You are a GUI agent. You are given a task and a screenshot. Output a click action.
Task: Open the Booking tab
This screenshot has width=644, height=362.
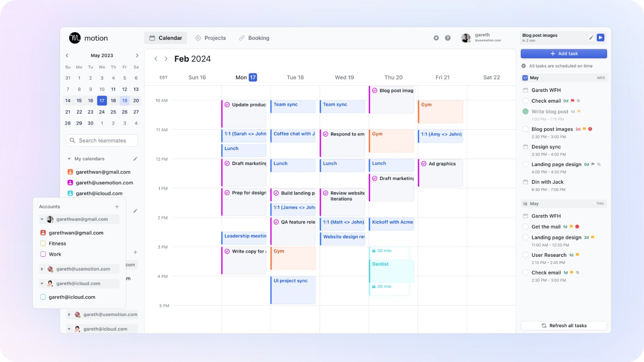tap(254, 38)
